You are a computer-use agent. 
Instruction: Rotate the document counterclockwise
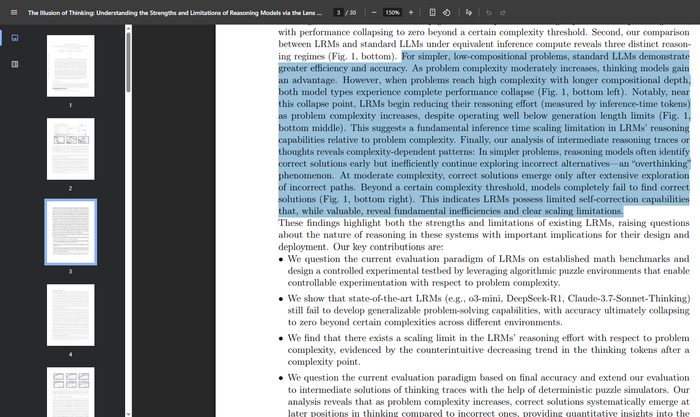click(446, 13)
